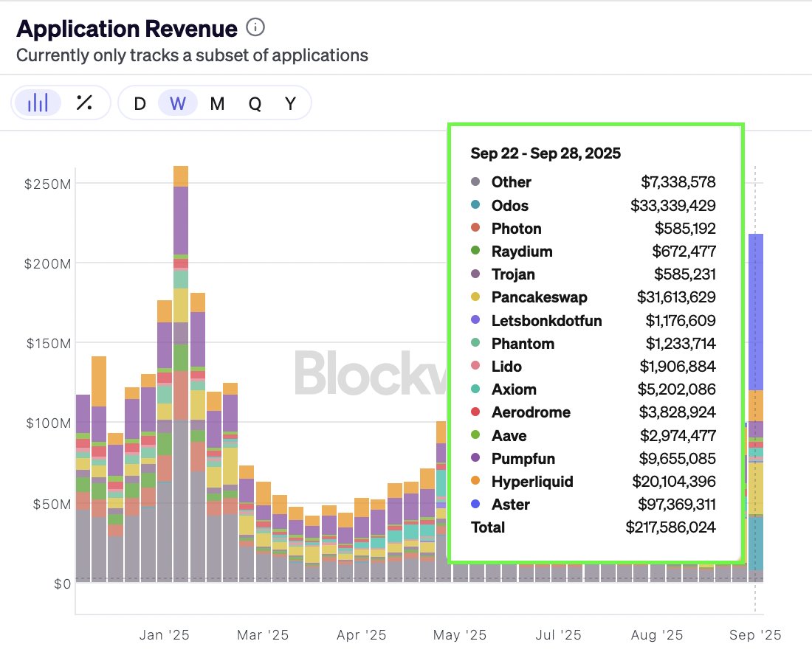
Task: Click the subtitle about subset of applications
Action: (x=192, y=55)
